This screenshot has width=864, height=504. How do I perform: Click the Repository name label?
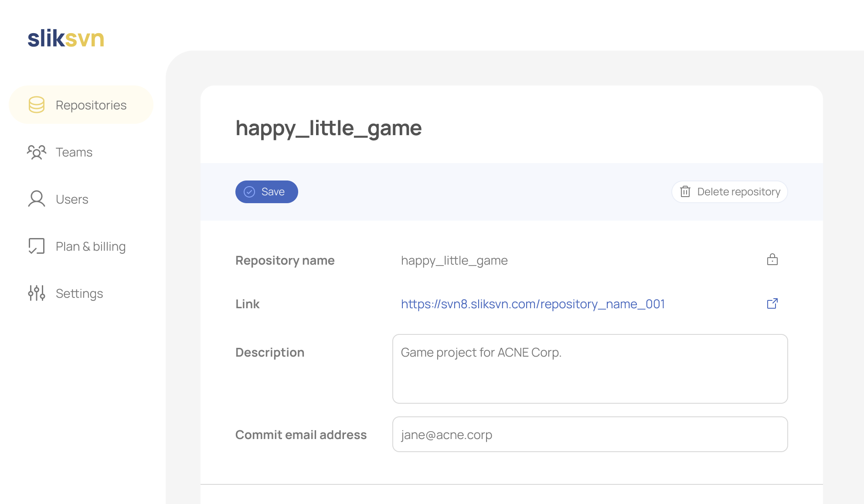tap(285, 260)
